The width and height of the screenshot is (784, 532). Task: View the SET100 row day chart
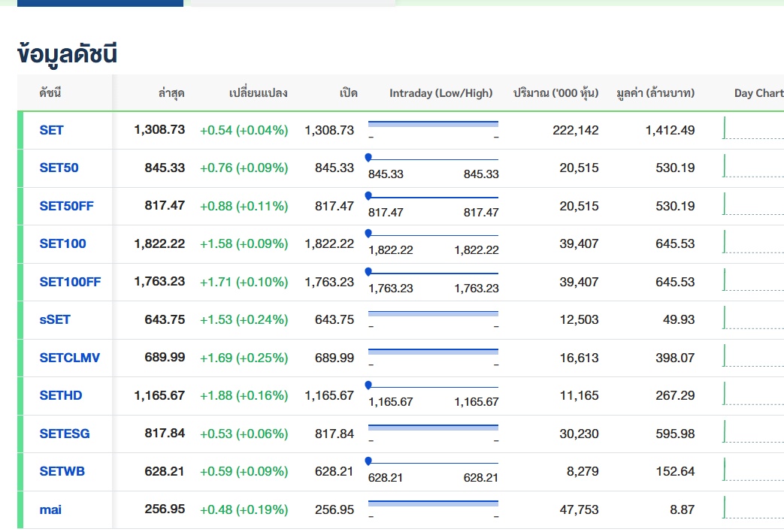752,243
